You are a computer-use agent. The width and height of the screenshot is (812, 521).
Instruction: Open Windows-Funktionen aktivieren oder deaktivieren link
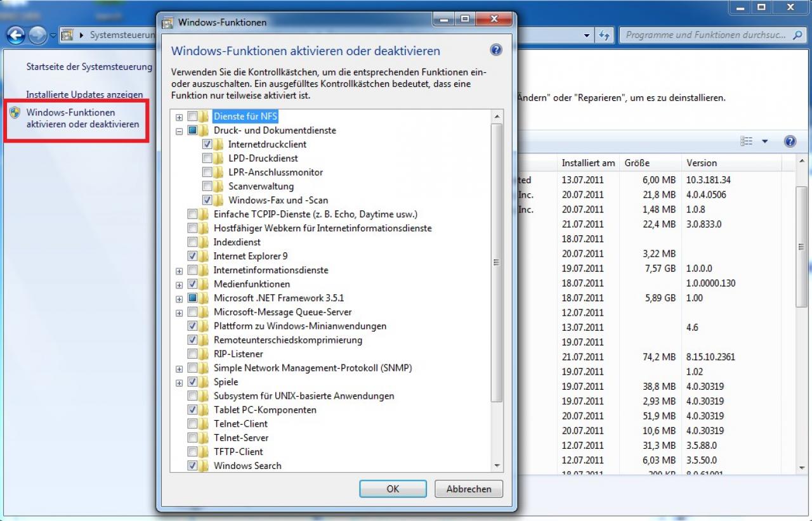82,119
